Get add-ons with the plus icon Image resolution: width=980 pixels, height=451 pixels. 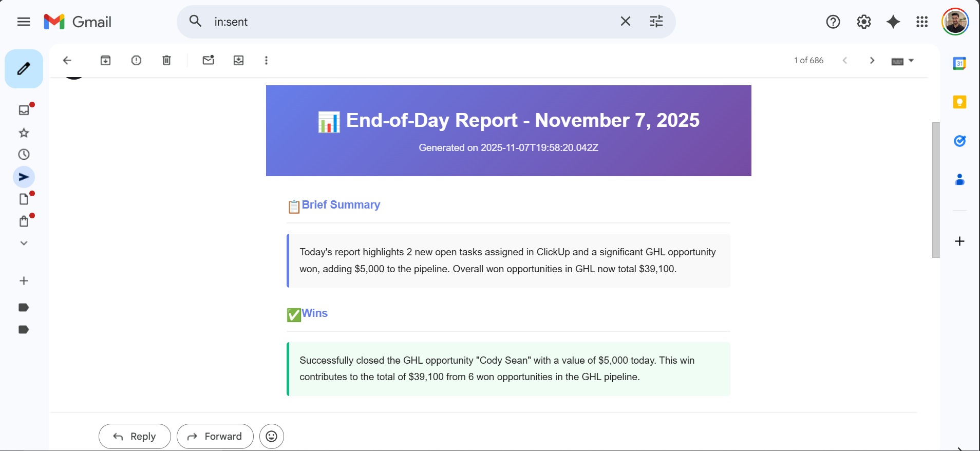point(959,241)
